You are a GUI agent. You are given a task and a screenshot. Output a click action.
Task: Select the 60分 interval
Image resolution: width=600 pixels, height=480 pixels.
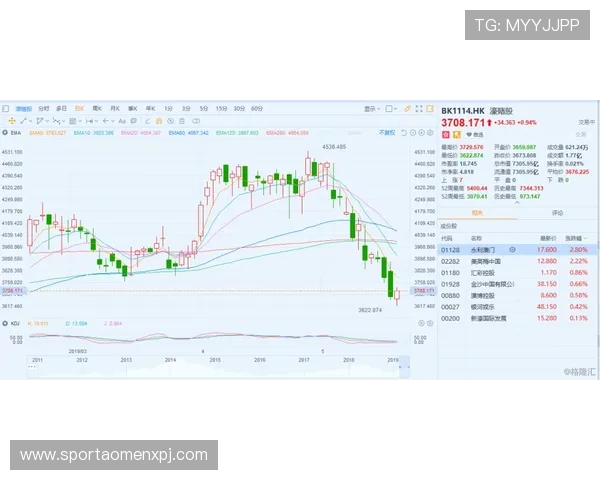(x=257, y=109)
